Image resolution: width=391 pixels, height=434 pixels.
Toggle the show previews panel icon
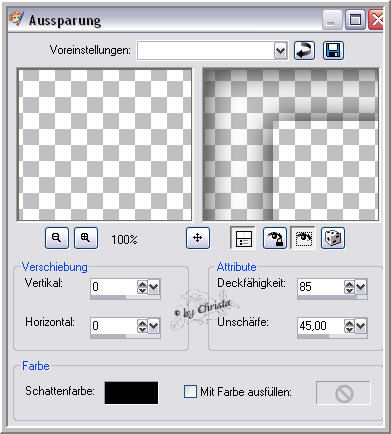coord(243,238)
